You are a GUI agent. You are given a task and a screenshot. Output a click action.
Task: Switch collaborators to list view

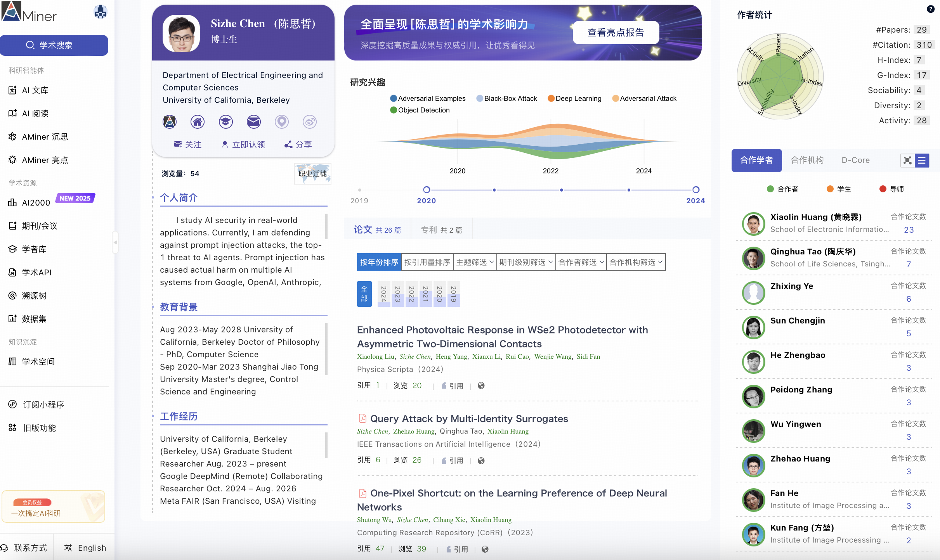922,160
